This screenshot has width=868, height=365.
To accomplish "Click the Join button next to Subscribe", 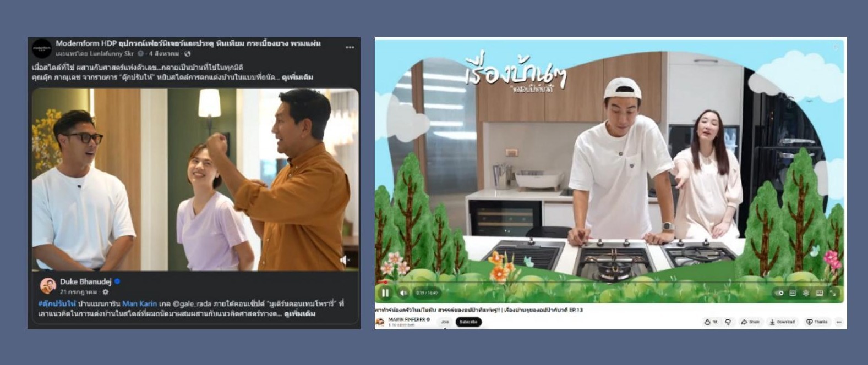I will point(445,322).
